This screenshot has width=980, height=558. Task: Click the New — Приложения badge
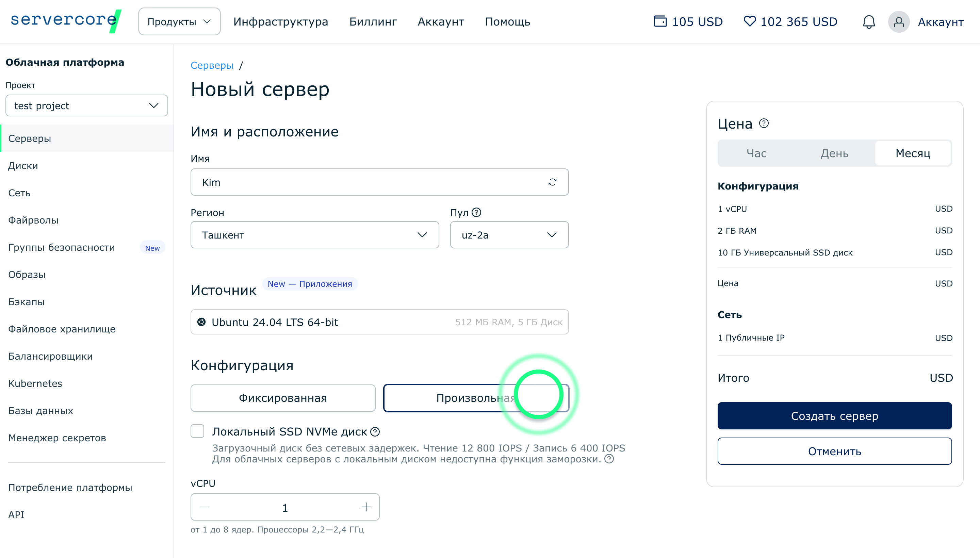pyautogui.click(x=310, y=284)
